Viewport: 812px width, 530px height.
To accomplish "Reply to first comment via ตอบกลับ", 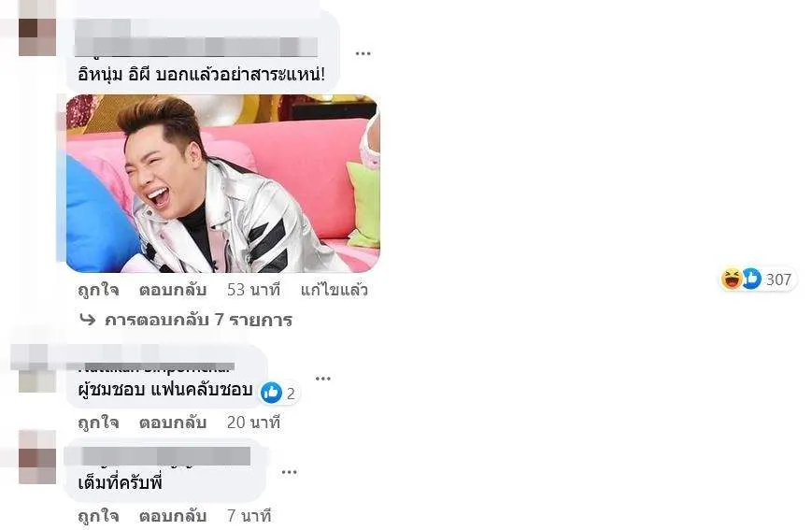I will pyautogui.click(x=173, y=290).
